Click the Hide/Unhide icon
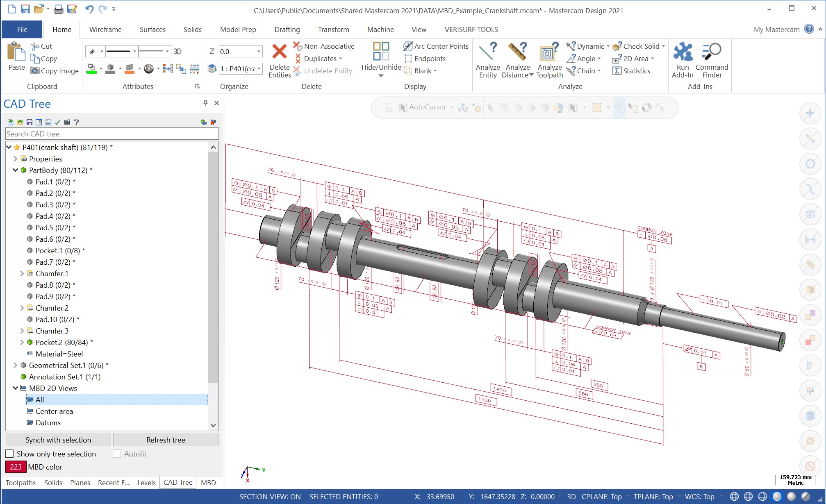Viewport: 826px width, 504px height. (x=381, y=51)
